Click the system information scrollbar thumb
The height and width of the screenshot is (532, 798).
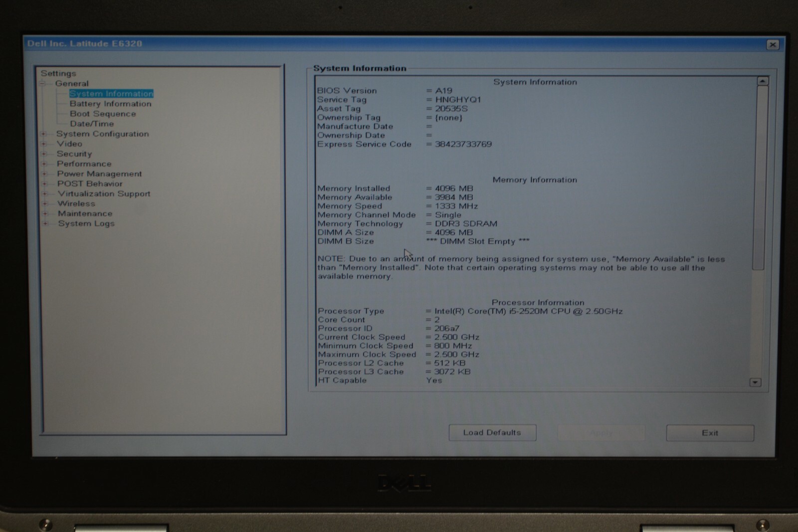[x=760, y=178]
